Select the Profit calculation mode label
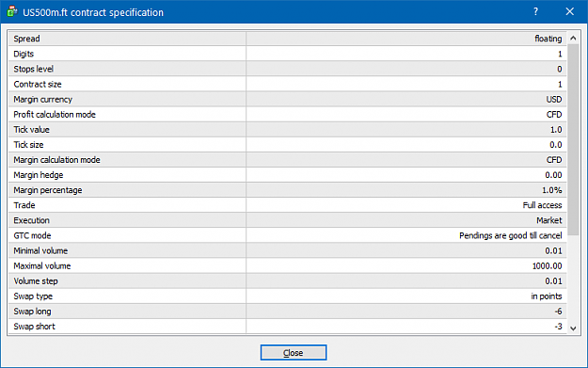The width and height of the screenshot is (588, 368). (x=55, y=115)
